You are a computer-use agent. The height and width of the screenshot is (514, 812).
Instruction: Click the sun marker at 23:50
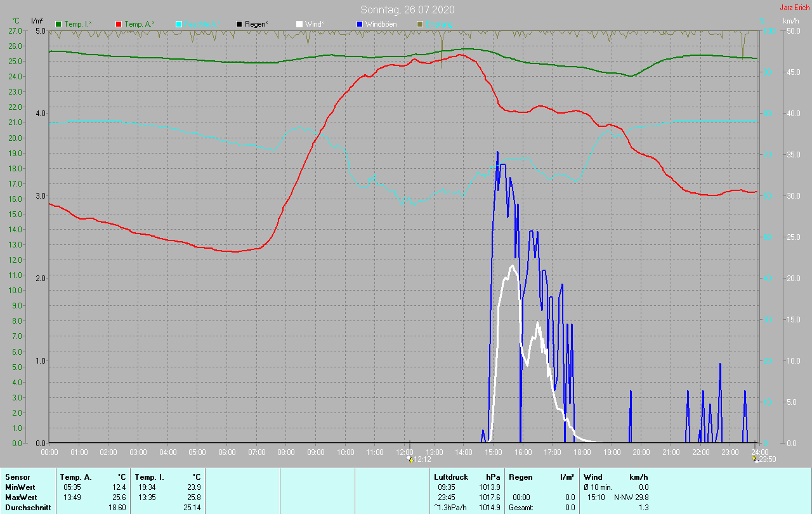point(754,459)
